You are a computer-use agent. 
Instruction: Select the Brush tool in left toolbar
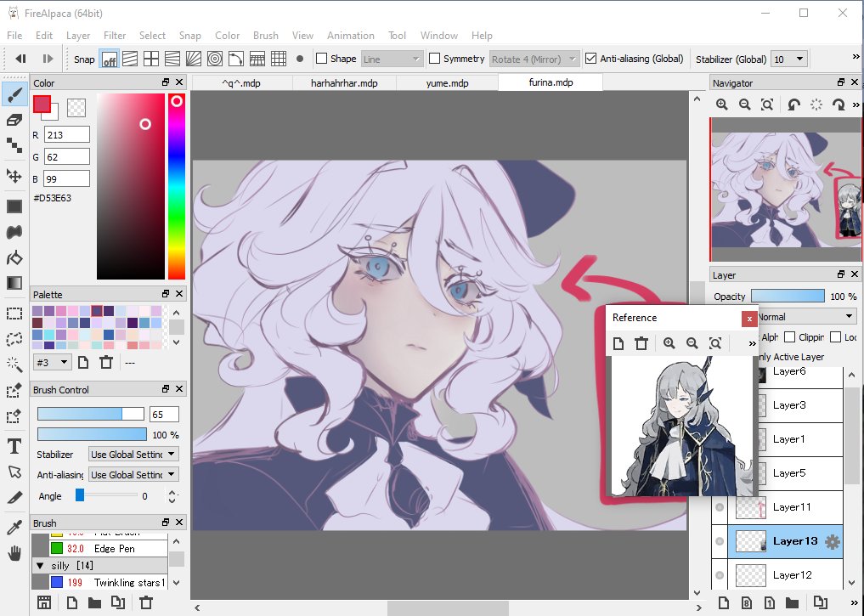15,94
